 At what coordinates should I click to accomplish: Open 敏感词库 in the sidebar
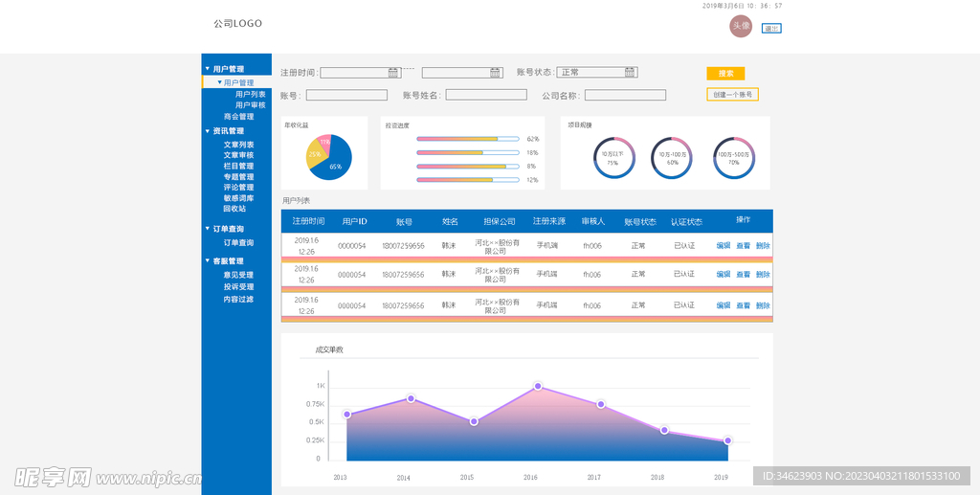pos(238,197)
